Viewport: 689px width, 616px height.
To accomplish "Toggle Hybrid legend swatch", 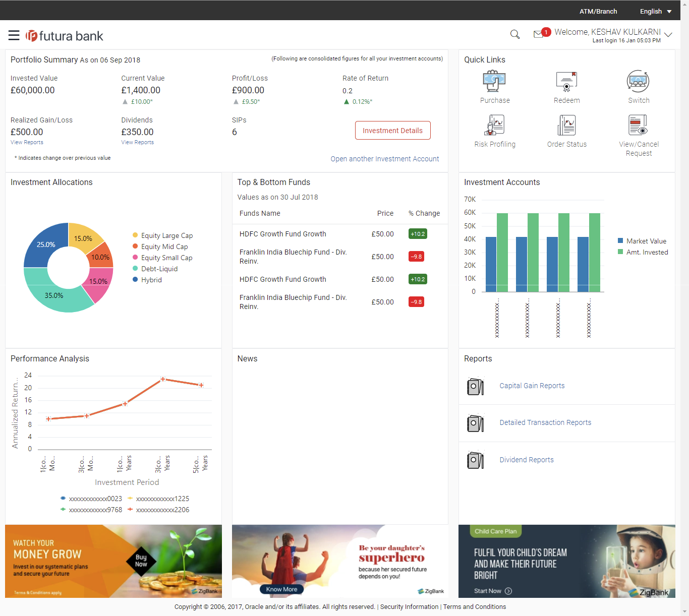I will point(135,279).
